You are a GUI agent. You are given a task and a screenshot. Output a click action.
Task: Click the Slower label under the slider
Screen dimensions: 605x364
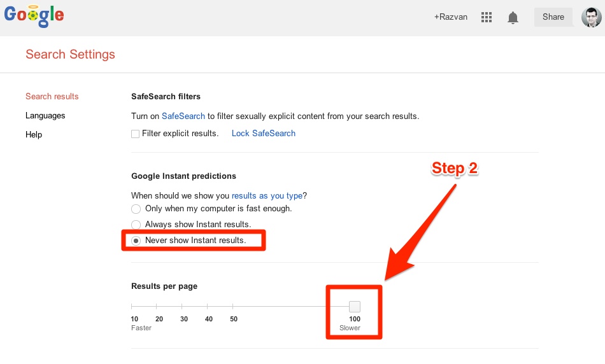(x=350, y=328)
